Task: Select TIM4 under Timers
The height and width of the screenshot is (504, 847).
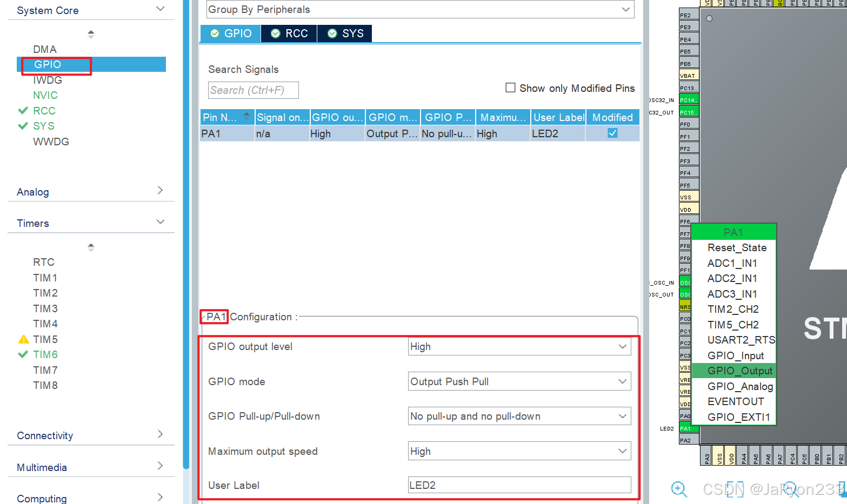Action: pyautogui.click(x=45, y=324)
